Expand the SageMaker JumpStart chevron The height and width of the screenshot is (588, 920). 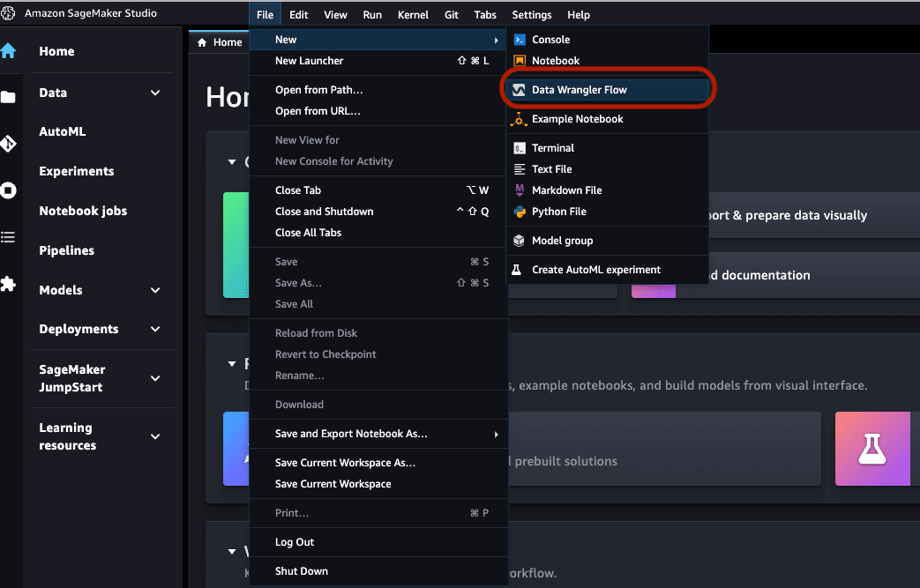[x=155, y=379]
